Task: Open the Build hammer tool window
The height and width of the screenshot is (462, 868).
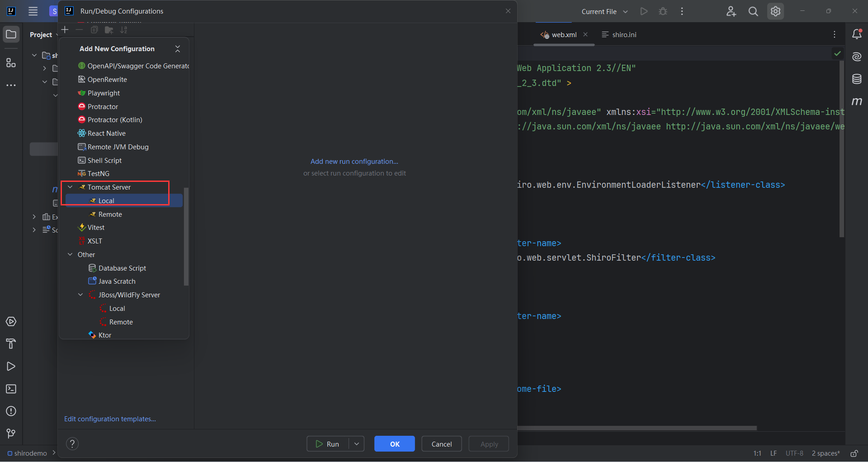Action: click(x=11, y=344)
